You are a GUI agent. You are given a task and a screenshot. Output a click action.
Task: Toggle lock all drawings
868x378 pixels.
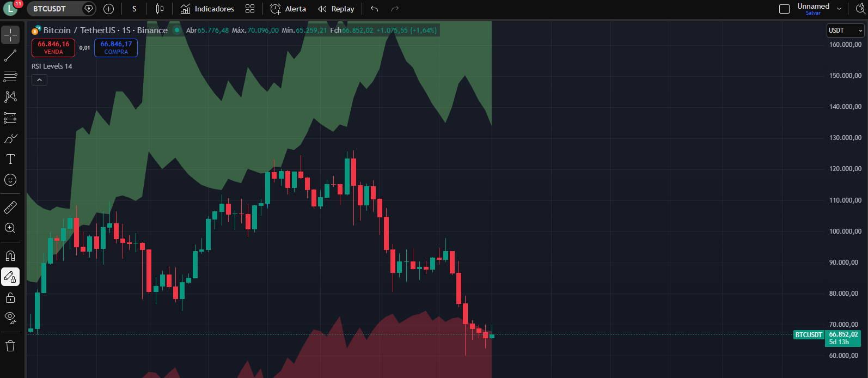tap(10, 298)
